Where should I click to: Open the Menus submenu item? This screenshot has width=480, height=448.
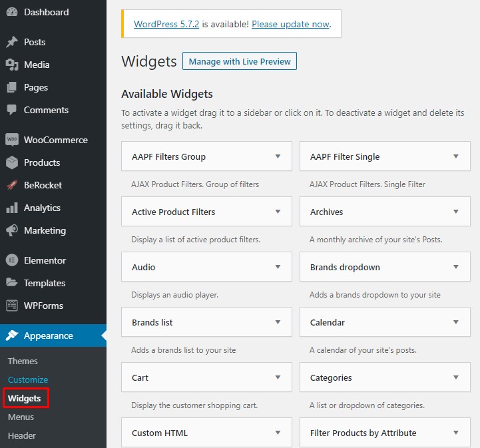tap(21, 417)
